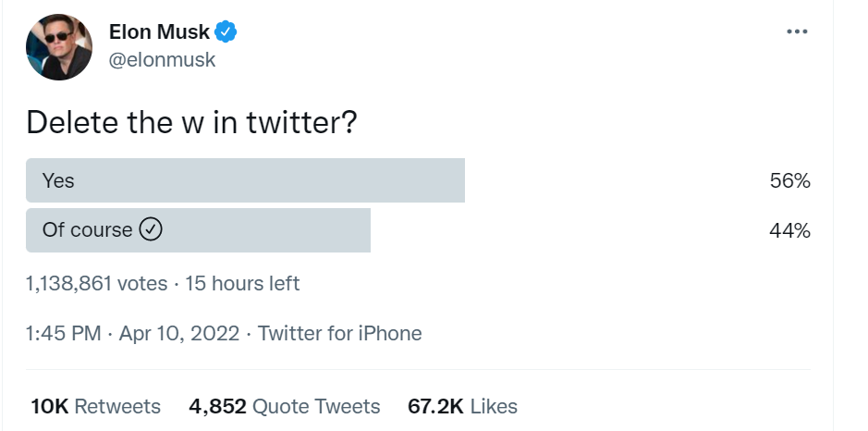Click the 44% poll percentage
This screenshot has width=868, height=431.
click(x=789, y=231)
